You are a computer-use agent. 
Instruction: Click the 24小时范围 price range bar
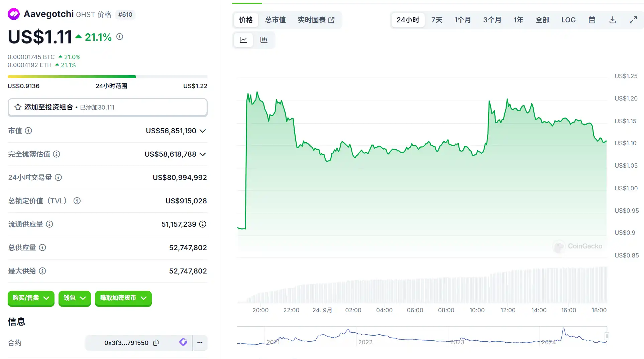[108, 77]
